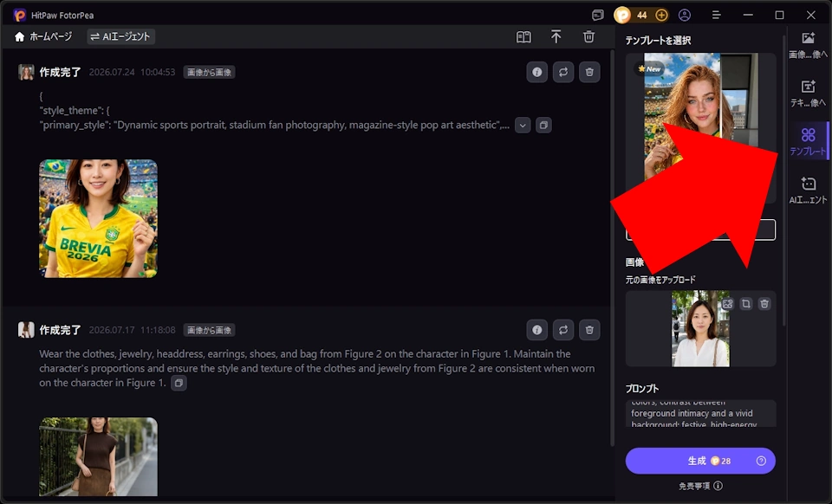Clear all history with top trash icon
This screenshot has height=504, width=832.
pos(588,36)
